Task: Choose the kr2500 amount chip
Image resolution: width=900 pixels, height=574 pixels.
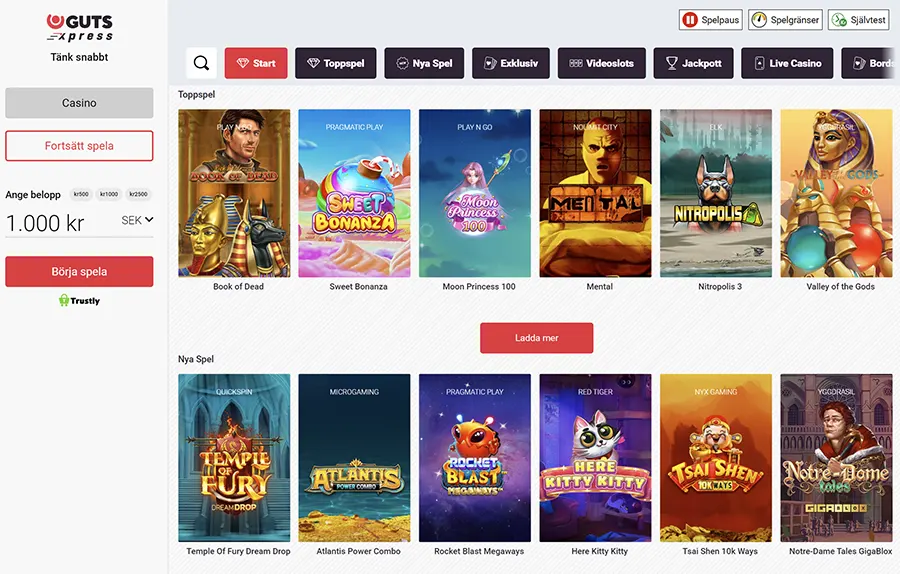Action: [138, 194]
